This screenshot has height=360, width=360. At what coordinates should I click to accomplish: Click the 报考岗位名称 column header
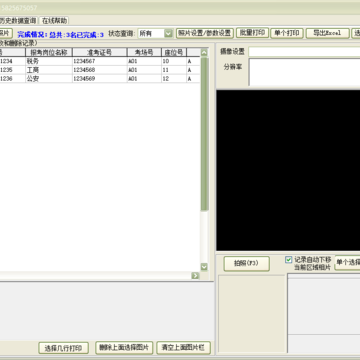pos(49,52)
